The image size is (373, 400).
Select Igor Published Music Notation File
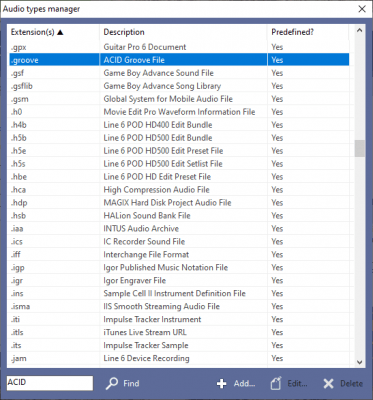[165, 268]
